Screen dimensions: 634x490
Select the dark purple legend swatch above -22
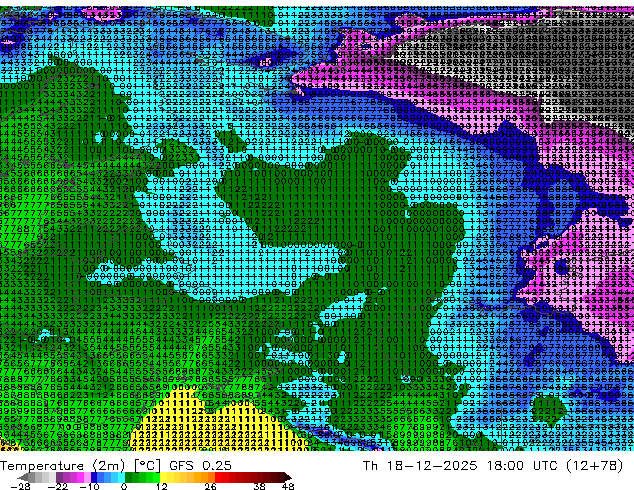click(x=59, y=477)
